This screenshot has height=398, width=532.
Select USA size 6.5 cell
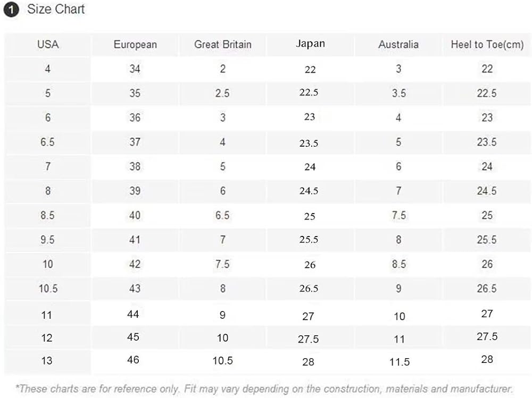coord(47,142)
